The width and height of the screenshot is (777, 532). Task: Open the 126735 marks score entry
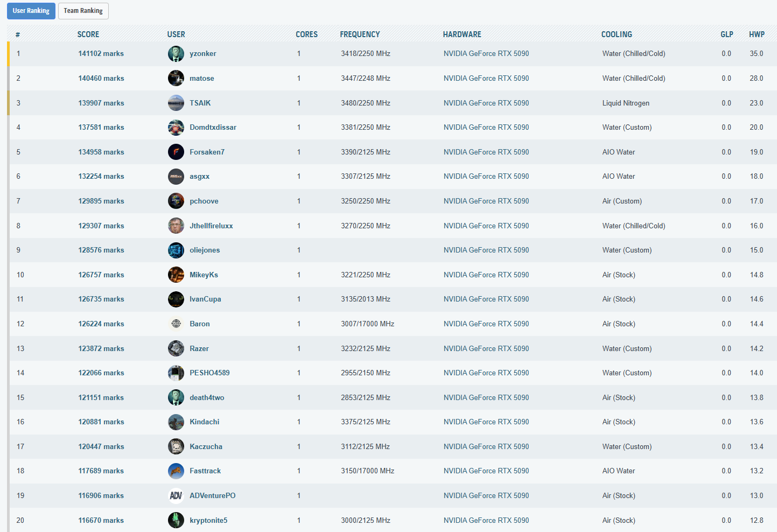point(101,299)
